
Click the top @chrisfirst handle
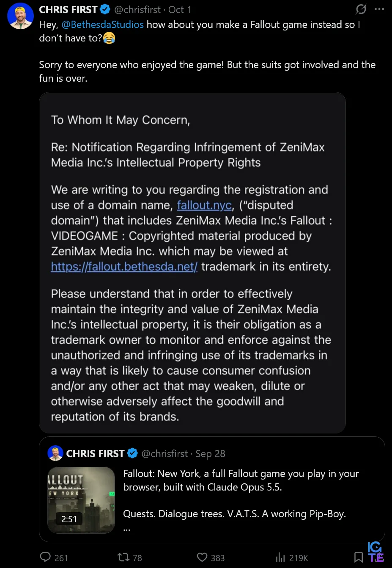137,9
